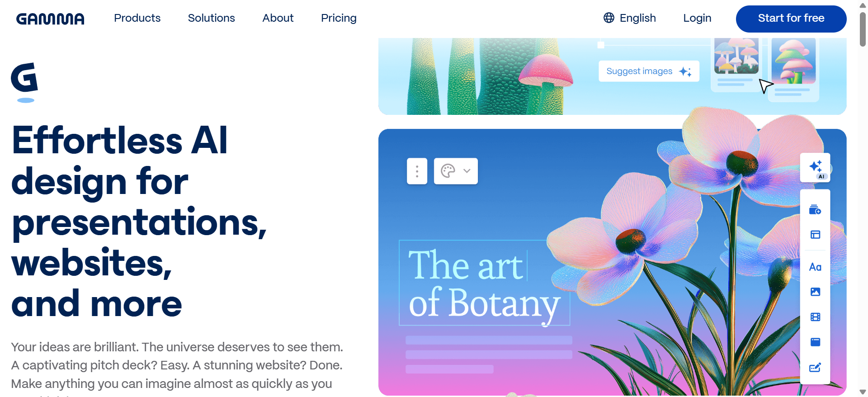Go to the About page
Screen dimensions: 868x397
click(278, 18)
